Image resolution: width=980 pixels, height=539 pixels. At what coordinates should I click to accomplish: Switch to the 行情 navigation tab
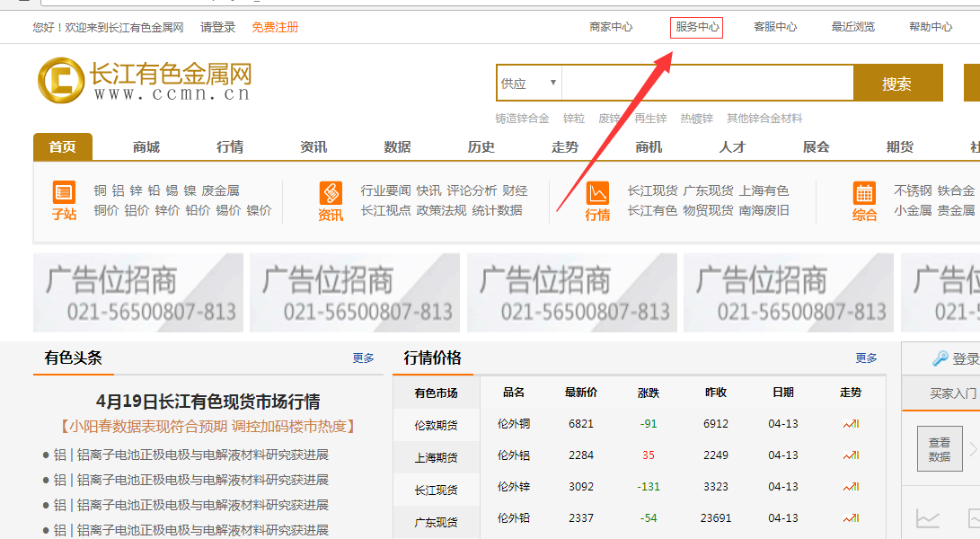click(230, 147)
